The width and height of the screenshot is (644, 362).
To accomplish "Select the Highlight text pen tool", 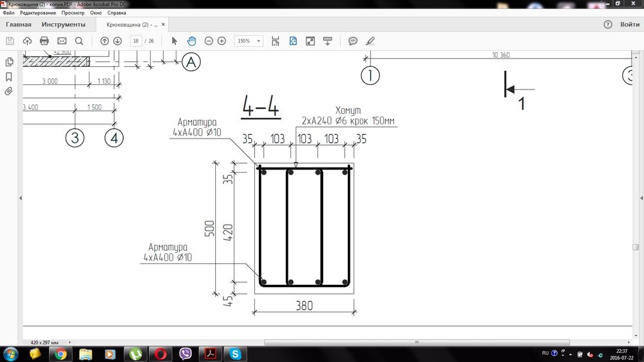I will (x=370, y=41).
